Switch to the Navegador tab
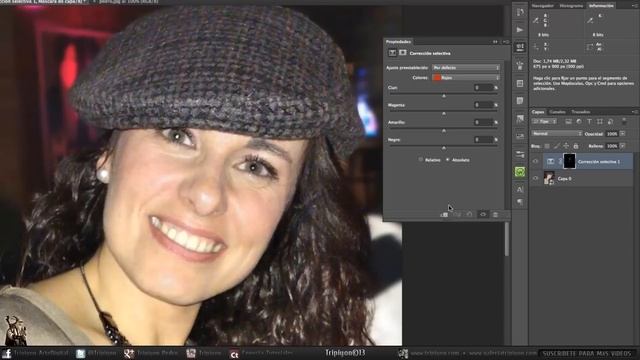This screenshot has height=360, width=640. coord(543,6)
